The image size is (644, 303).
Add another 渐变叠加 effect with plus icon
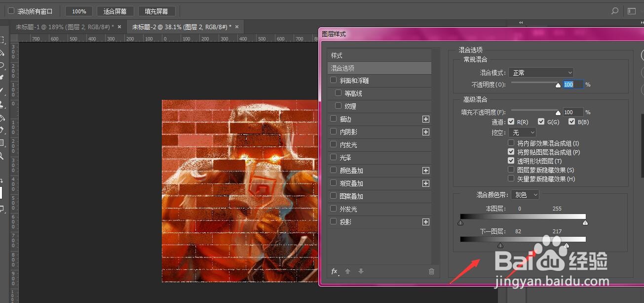point(426,183)
